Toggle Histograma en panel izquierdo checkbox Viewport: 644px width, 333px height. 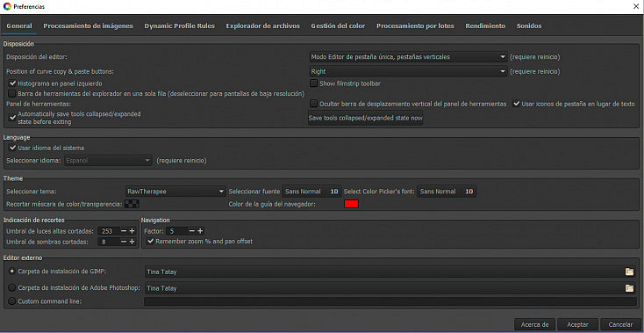point(12,83)
